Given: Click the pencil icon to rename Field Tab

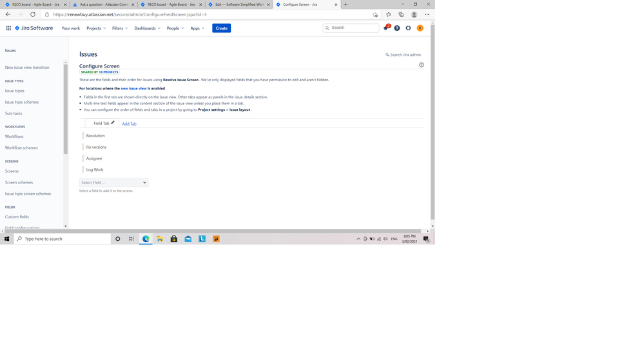Looking at the screenshot, I should [x=113, y=122].
